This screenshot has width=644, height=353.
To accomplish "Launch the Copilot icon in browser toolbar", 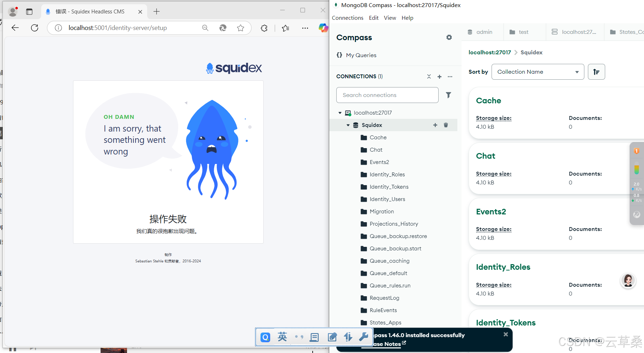I will tap(323, 28).
